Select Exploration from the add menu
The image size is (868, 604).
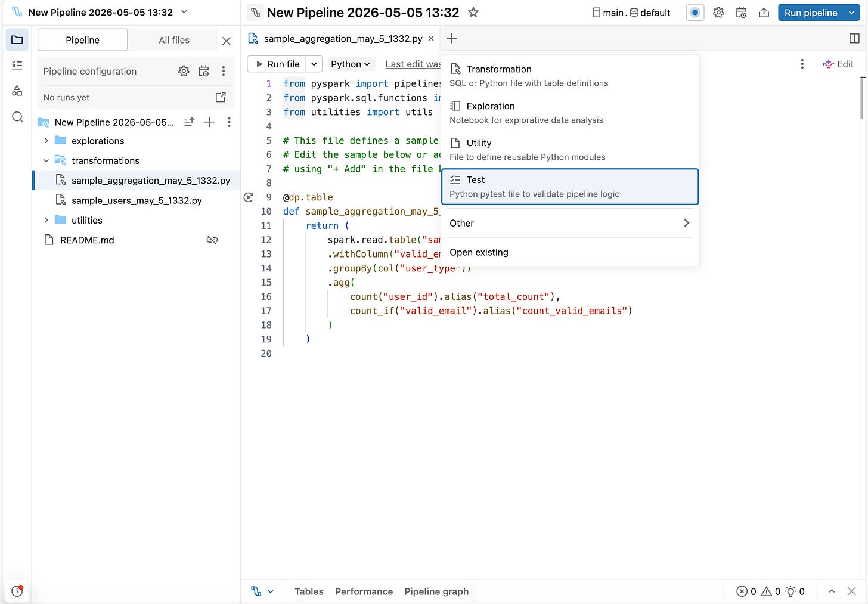point(569,113)
